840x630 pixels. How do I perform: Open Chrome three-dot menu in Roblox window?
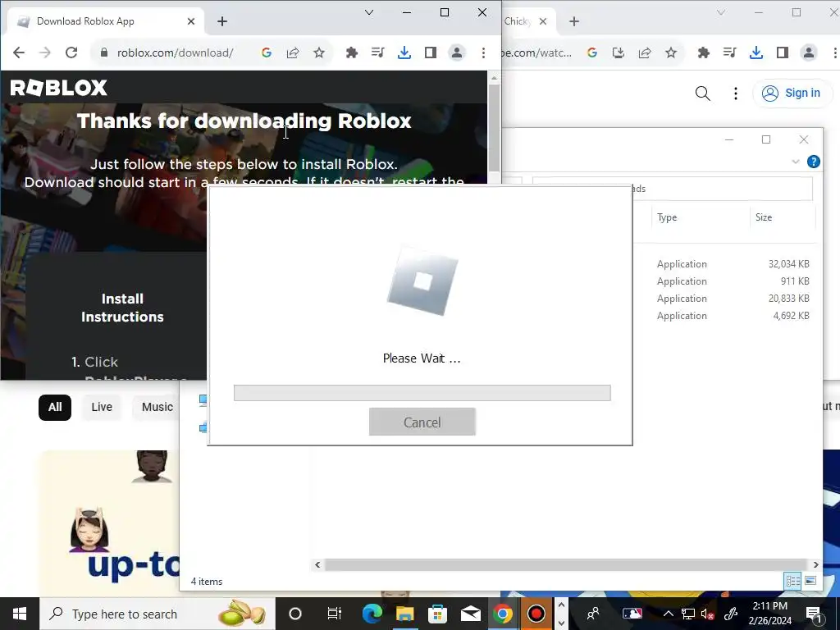click(483, 52)
